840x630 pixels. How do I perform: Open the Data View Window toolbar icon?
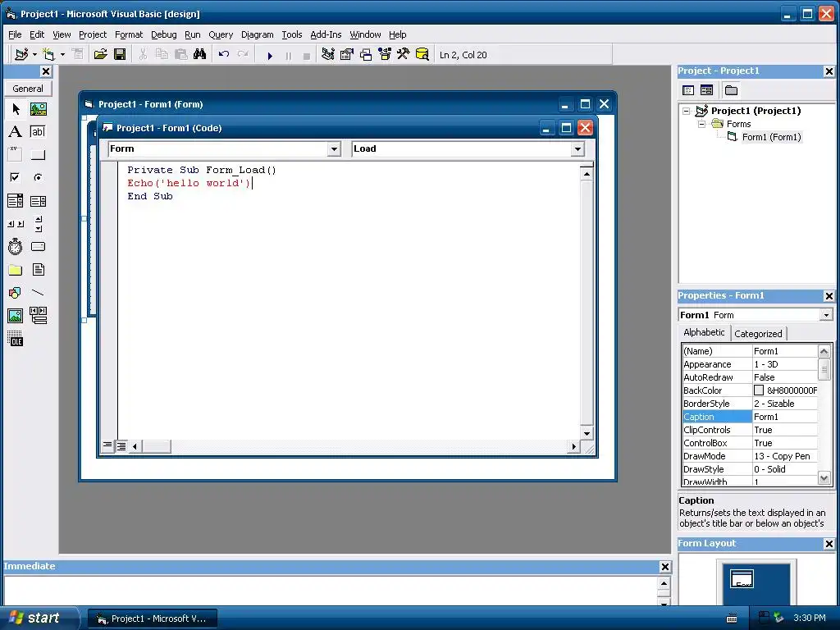[422, 55]
